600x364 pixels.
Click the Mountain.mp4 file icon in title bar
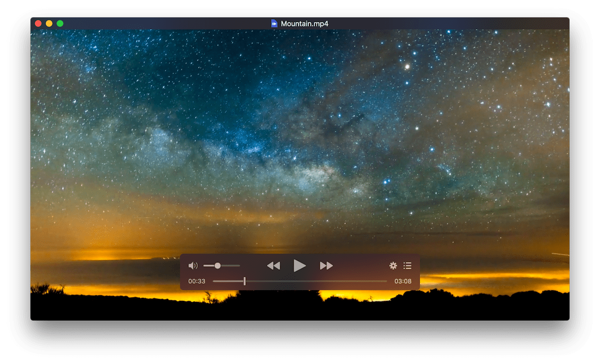pyautogui.click(x=274, y=24)
